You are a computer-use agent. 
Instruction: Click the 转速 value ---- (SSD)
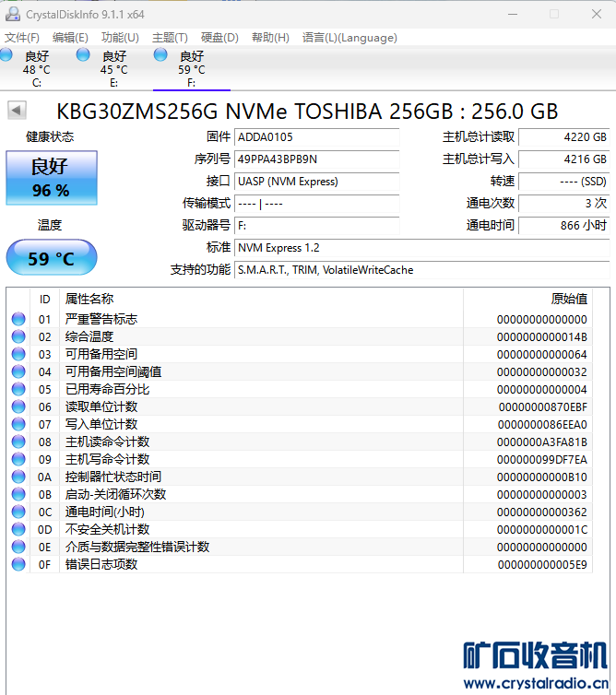(564, 182)
